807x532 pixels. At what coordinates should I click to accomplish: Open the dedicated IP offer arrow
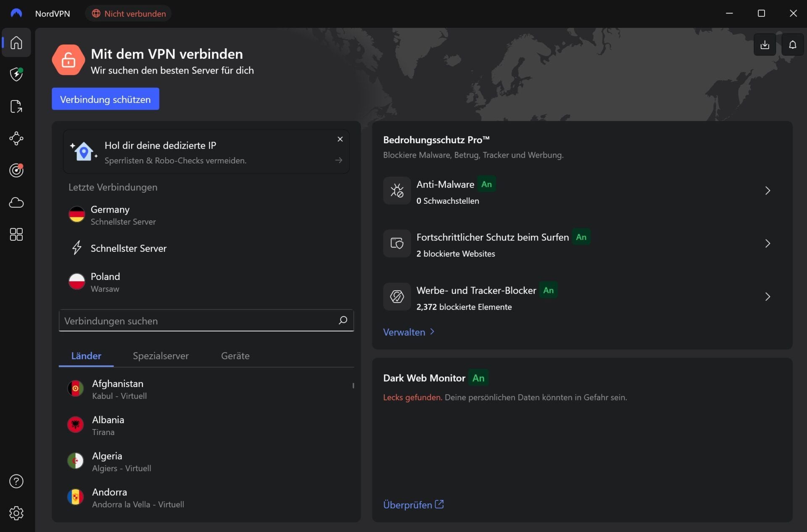339,160
